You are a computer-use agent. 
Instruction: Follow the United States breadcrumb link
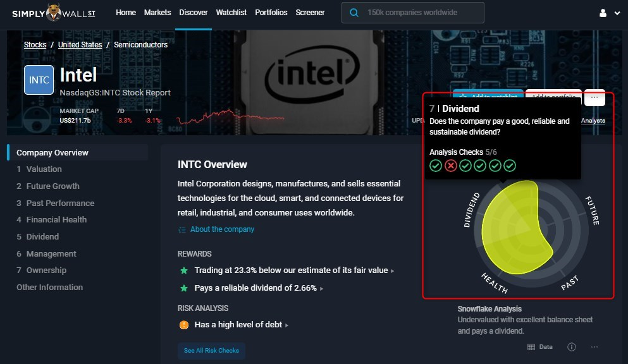[80, 45]
